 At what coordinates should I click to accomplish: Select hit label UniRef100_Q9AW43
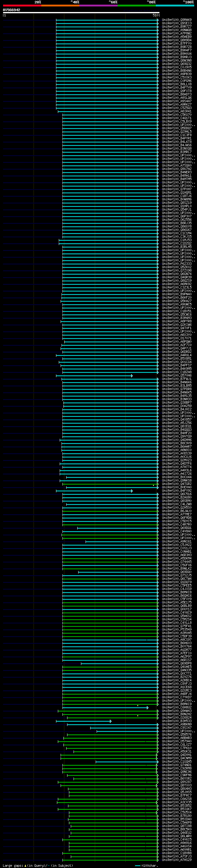tap(176, 711)
